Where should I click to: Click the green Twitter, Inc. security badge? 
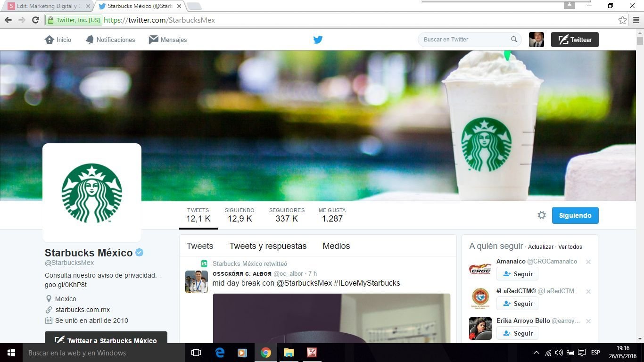[x=74, y=20]
